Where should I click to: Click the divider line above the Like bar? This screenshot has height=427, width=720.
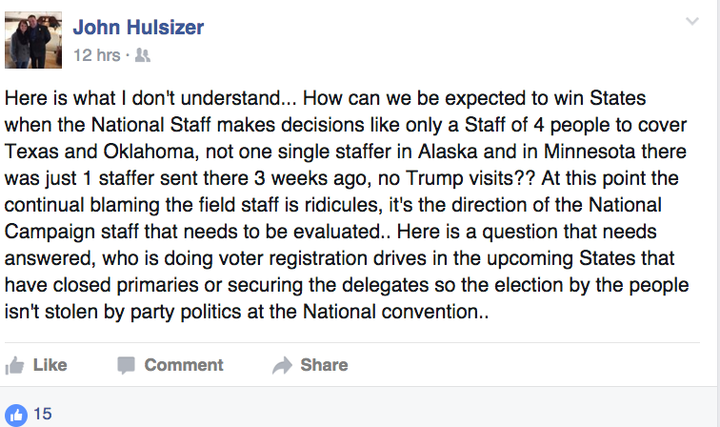pyautogui.click(x=352, y=343)
